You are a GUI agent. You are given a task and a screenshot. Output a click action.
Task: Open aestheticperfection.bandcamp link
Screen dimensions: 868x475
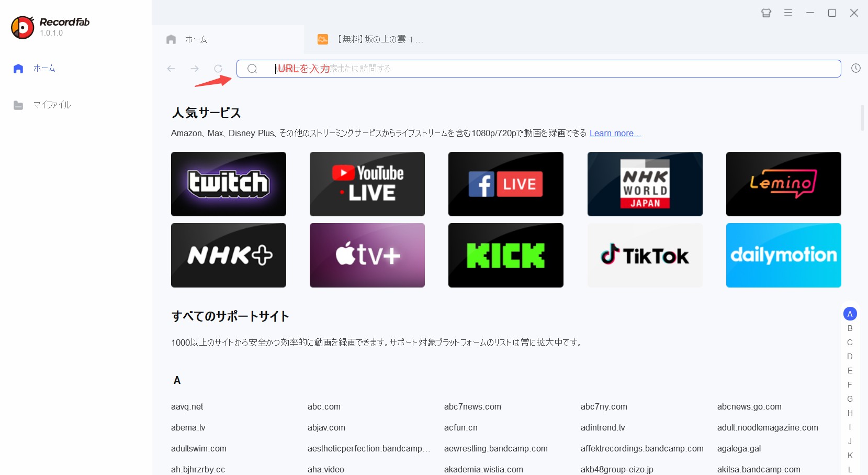pos(369,448)
